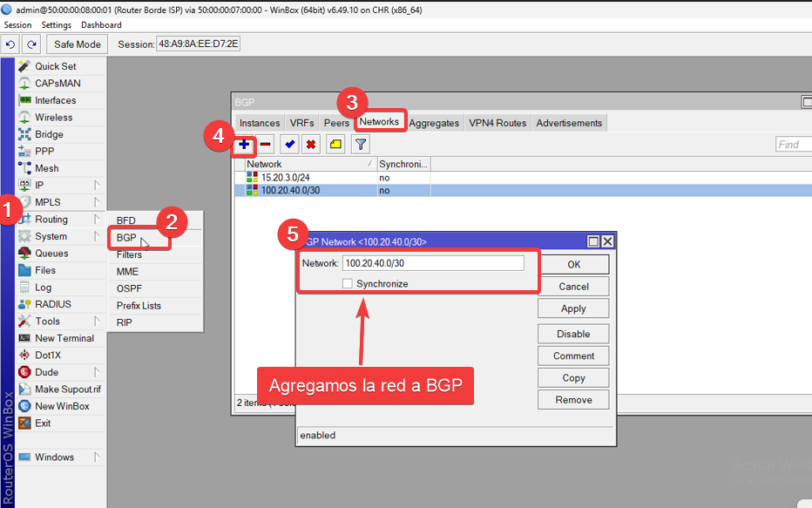Apply the BGP network settings
812x508 pixels.
[x=572, y=308]
